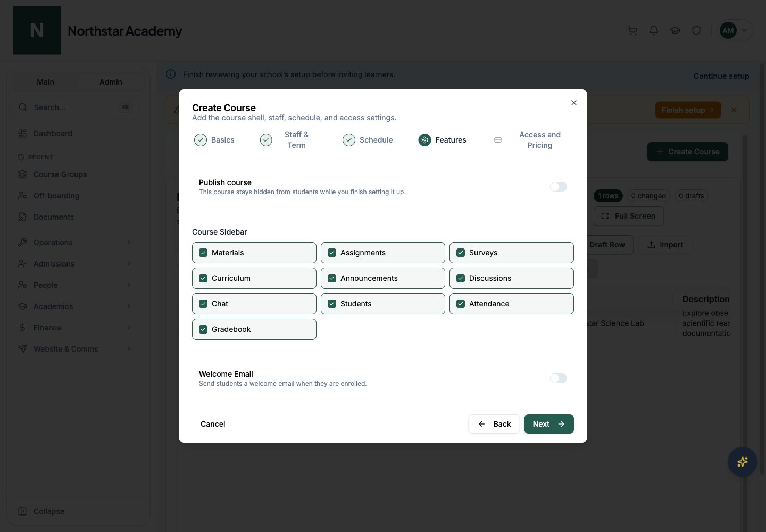Screen dimensions: 766x532
Task: Click the Documents sidebar icon
Action: pos(22,217)
